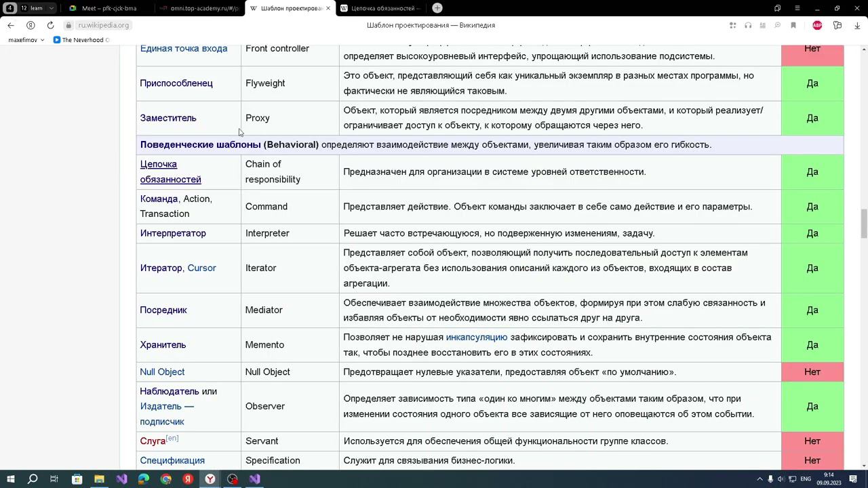868x488 pixels.
Task: Open Google Chrome from the taskbar
Action: coord(166,479)
